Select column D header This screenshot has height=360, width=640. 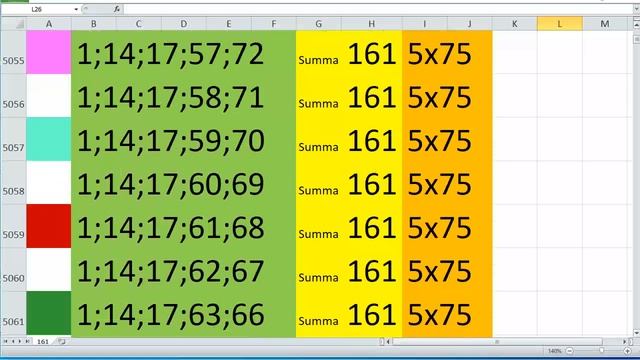click(184, 24)
